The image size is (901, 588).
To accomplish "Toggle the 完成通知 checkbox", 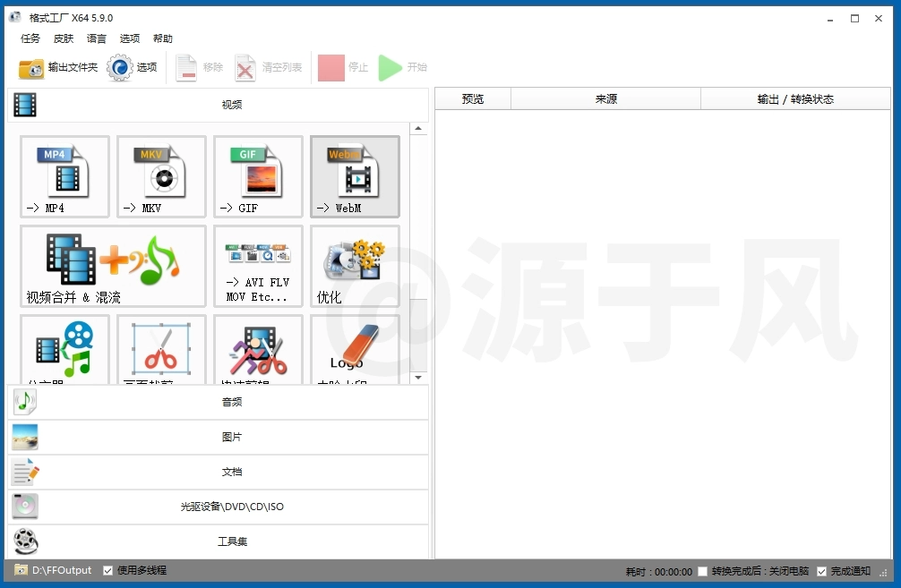I will 821,571.
